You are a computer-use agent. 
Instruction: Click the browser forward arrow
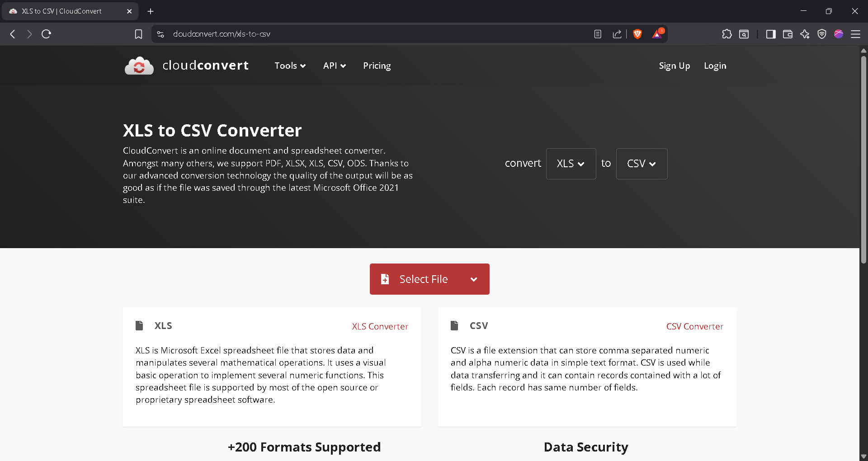pyautogui.click(x=29, y=34)
